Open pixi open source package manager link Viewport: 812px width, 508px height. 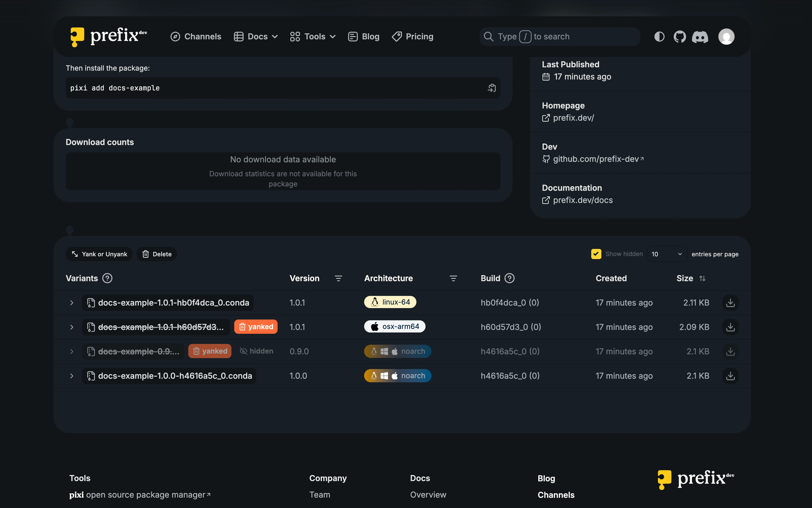coord(140,495)
